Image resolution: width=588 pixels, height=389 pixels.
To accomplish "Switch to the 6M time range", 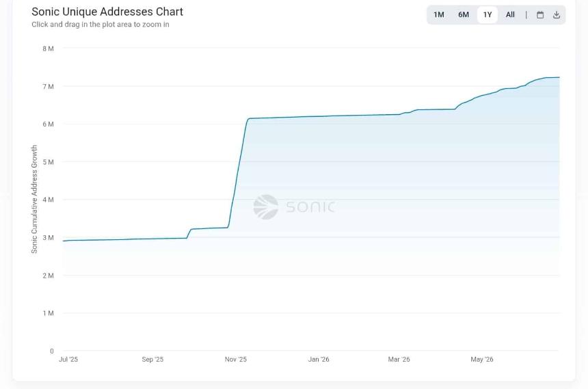I will (x=464, y=14).
